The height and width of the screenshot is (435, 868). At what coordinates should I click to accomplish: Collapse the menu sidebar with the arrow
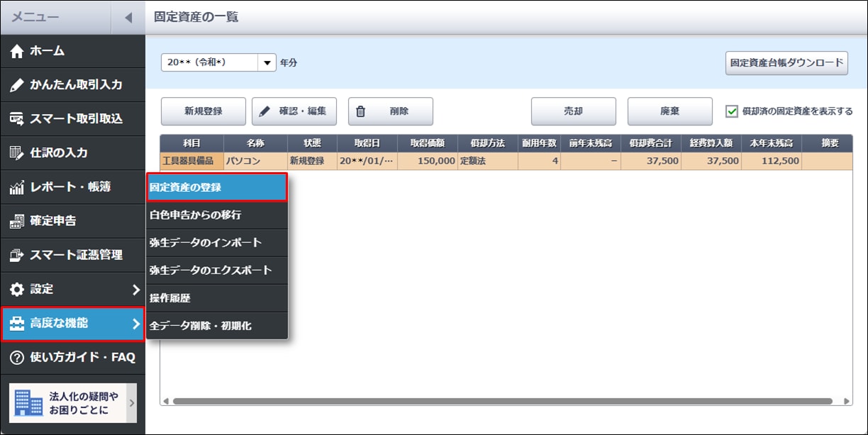point(128,18)
